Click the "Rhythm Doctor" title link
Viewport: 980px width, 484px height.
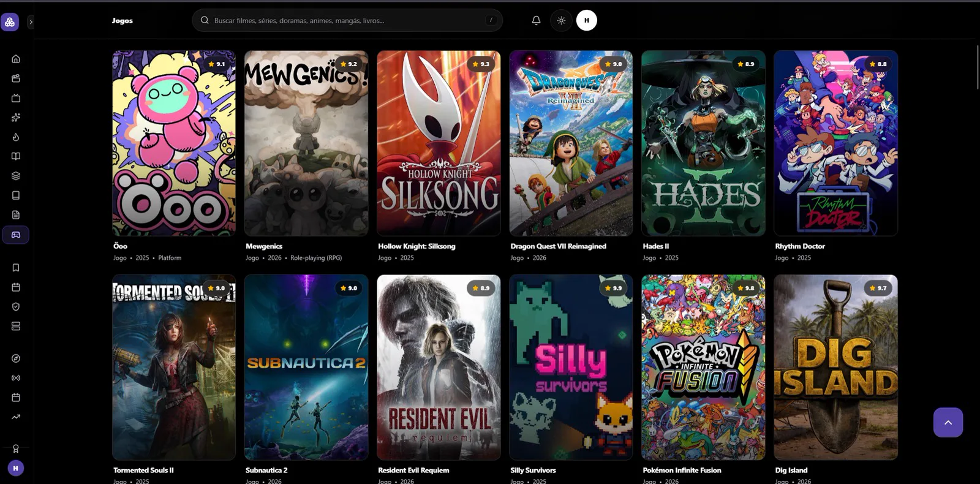click(800, 246)
